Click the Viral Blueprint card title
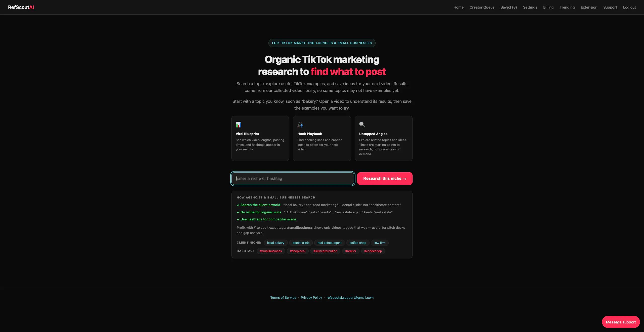 (247, 134)
